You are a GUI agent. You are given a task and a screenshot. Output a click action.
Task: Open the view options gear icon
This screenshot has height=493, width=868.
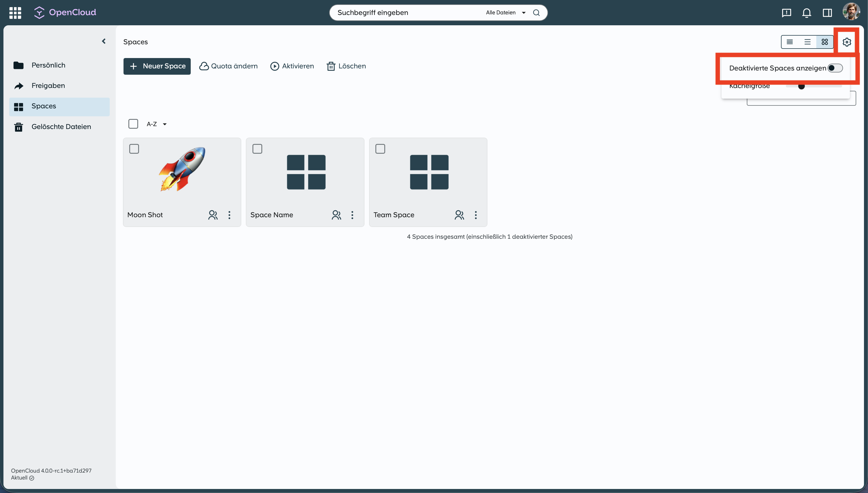(847, 42)
